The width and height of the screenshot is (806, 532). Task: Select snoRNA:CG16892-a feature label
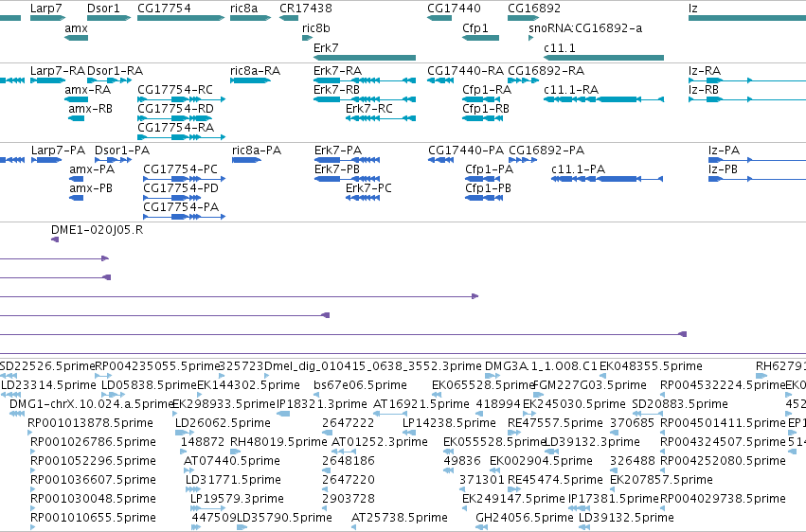pos(585,28)
